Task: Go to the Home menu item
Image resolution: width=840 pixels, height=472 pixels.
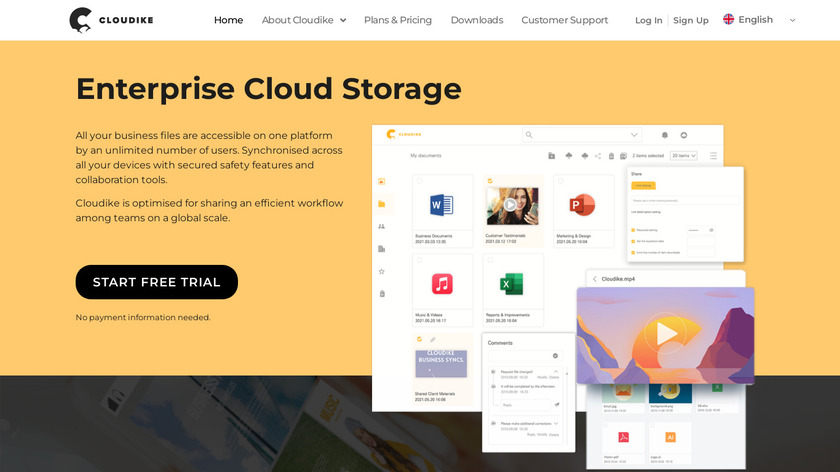Action: [228, 20]
